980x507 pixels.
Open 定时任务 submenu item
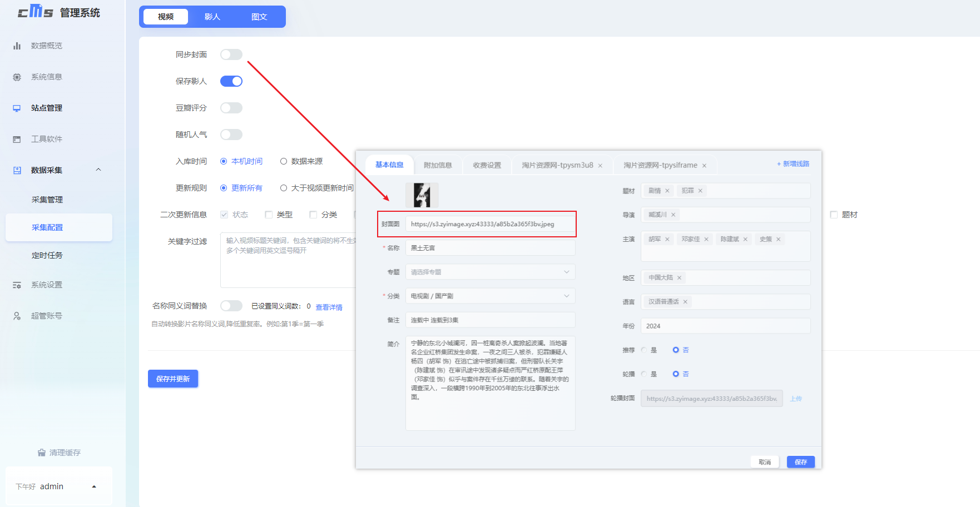click(x=47, y=255)
